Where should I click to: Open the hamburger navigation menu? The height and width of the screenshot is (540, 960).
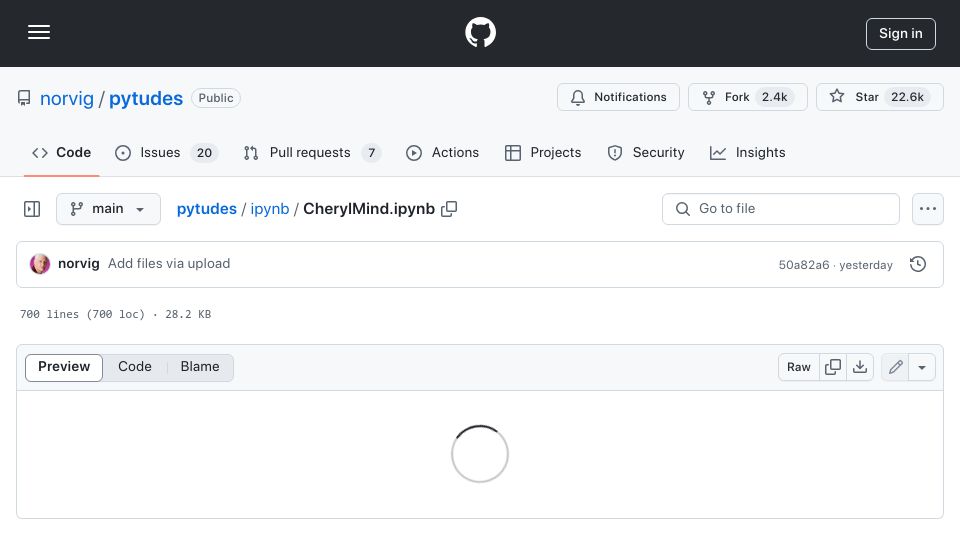pos(39,32)
